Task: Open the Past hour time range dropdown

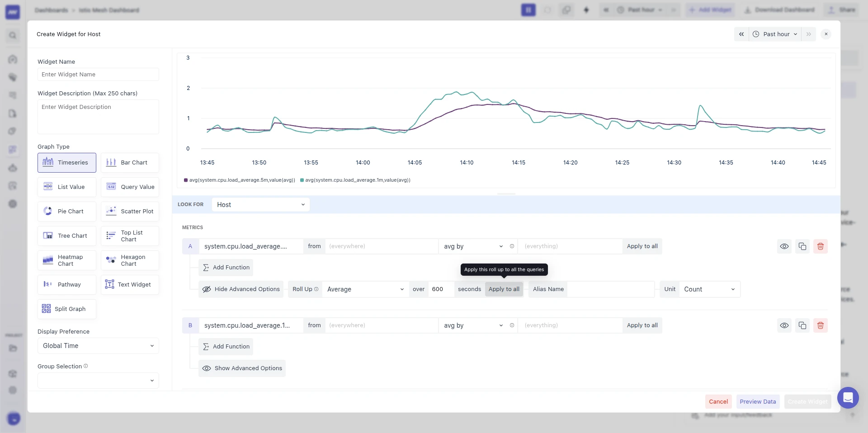Action: click(775, 34)
